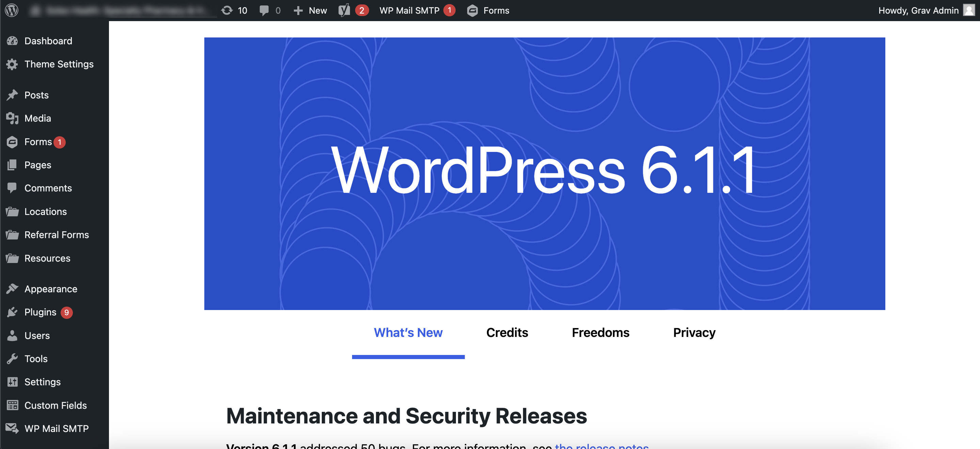Click the Forms badge showing 1 in sidebar

(59, 142)
